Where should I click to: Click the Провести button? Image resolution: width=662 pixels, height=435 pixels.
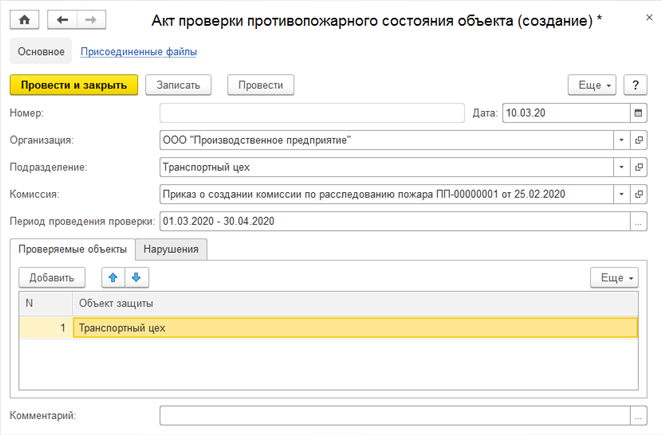point(260,85)
